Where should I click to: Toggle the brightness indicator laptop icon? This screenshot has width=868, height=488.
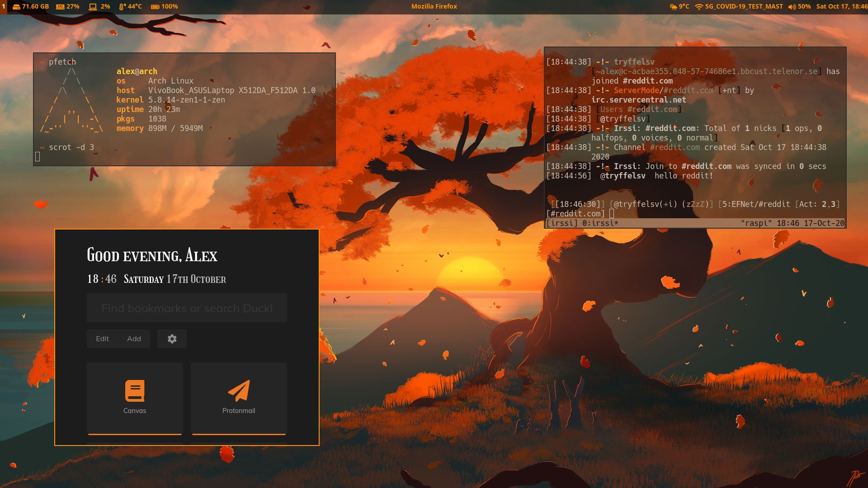[x=93, y=6]
